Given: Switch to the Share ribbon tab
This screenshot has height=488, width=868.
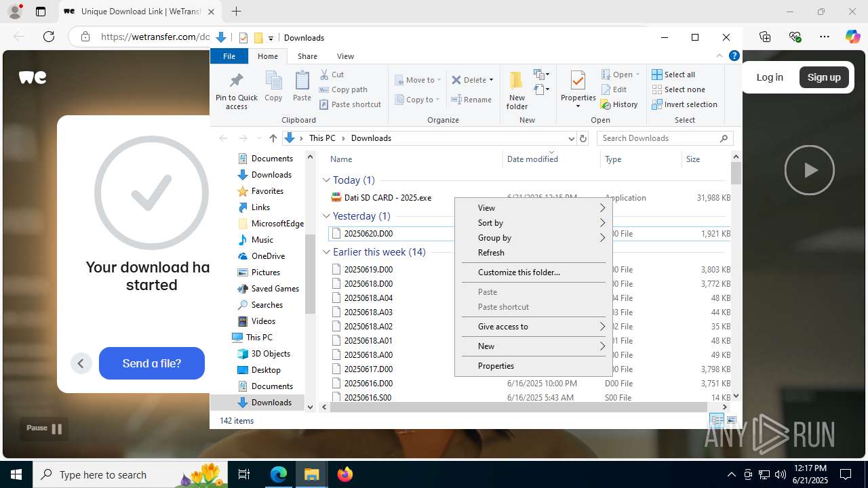Looking at the screenshot, I should coord(307,56).
